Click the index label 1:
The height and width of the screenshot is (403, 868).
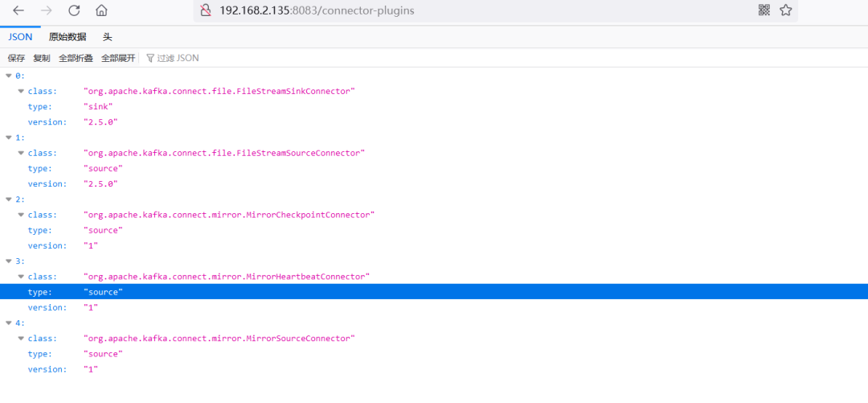(x=20, y=137)
